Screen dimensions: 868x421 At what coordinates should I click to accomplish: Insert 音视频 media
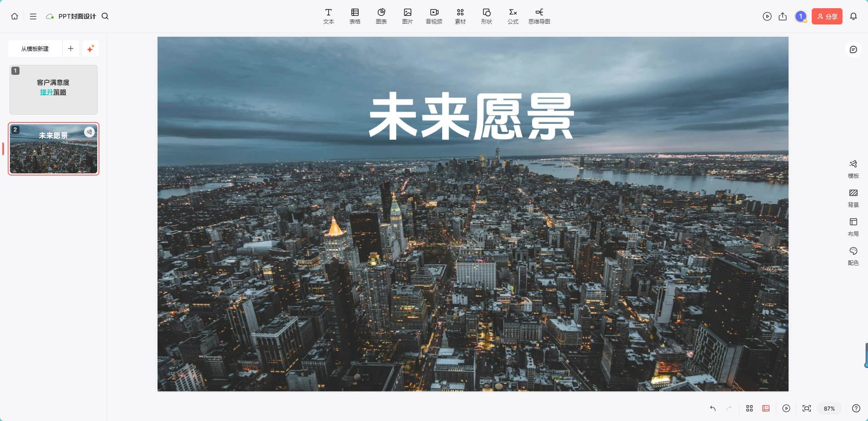coord(434,16)
